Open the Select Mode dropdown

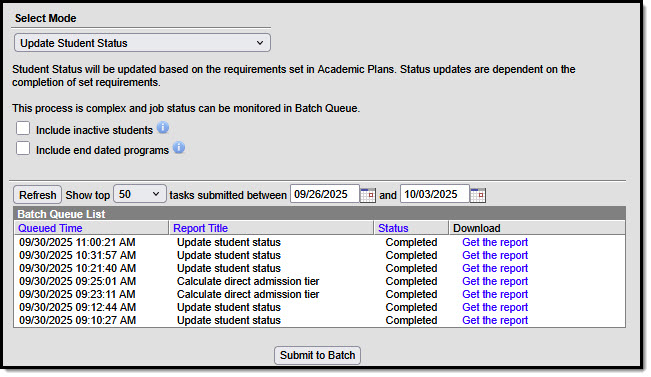[x=142, y=43]
